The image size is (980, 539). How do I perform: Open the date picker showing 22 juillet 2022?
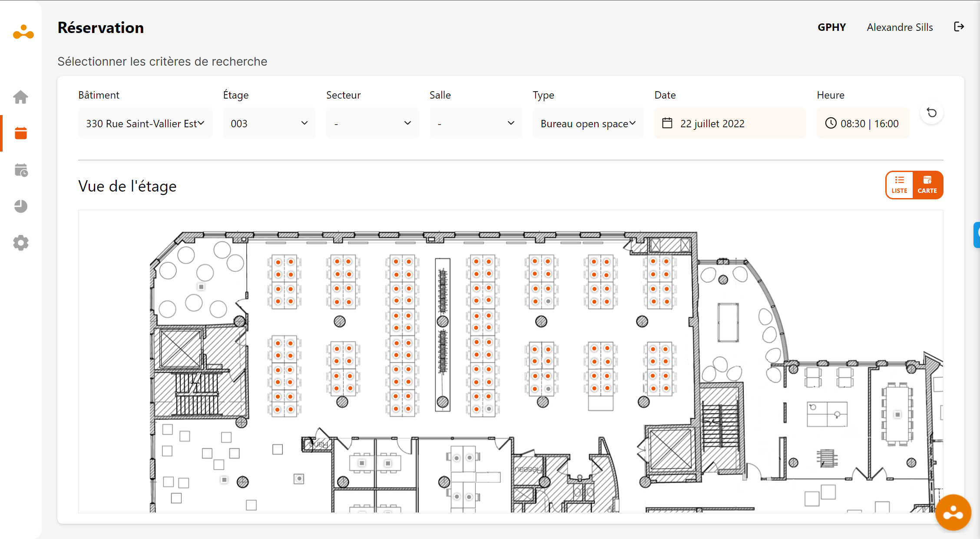[729, 123]
